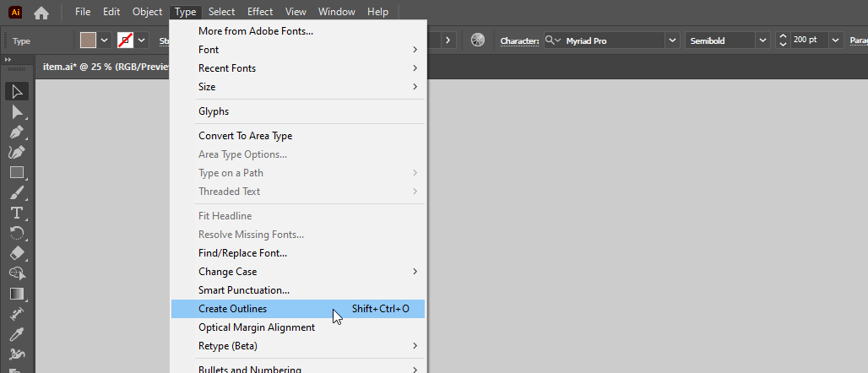Select the Rectangle tool
The width and height of the screenshot is (868, 373).
tap(17, 173)
